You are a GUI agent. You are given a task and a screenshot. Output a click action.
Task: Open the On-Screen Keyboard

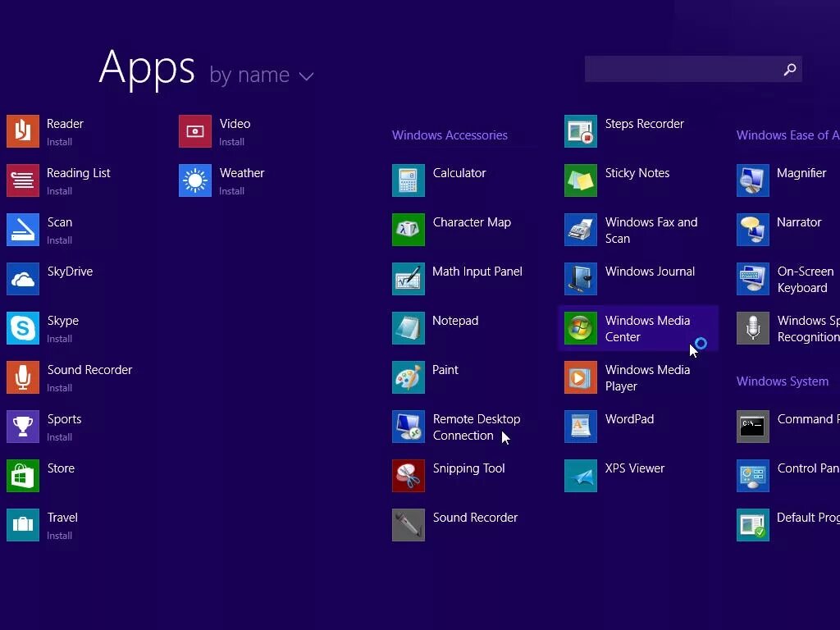787,279
